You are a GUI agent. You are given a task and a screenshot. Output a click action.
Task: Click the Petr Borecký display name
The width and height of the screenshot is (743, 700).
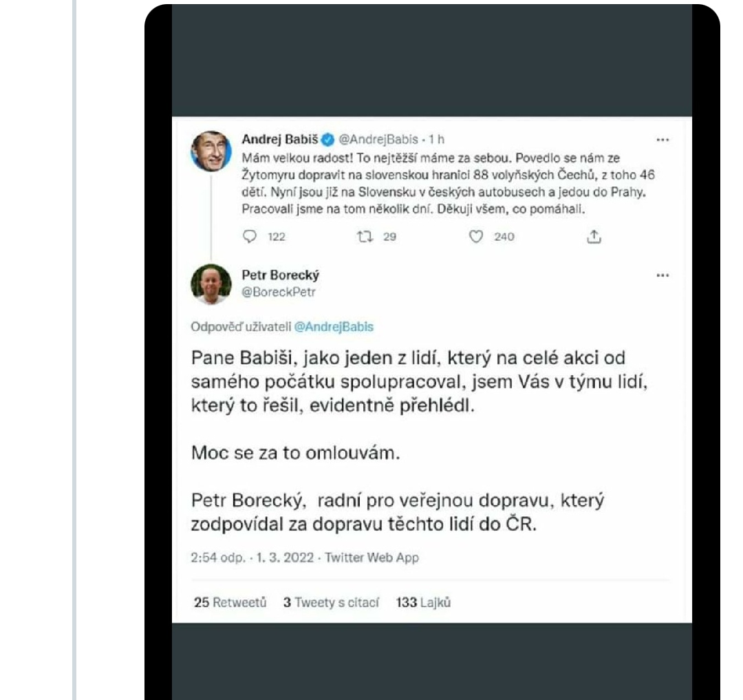pyautogui.click(x=281, y=275)
